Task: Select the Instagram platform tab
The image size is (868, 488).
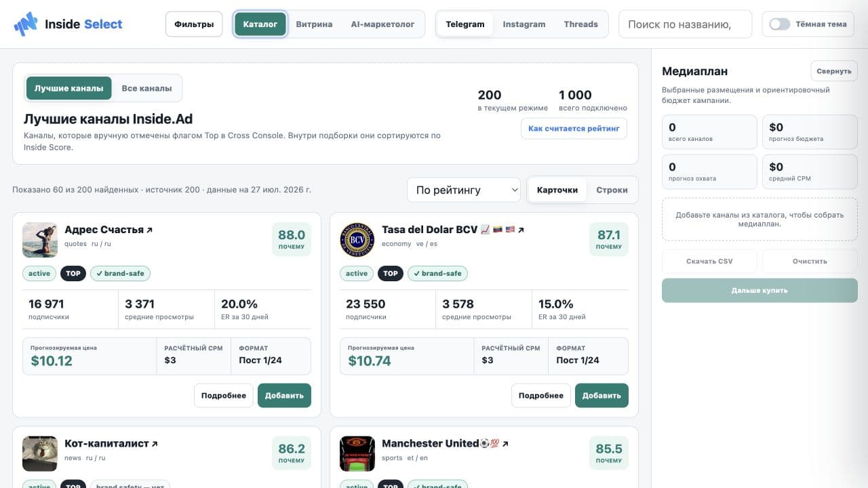Action: 524,24
